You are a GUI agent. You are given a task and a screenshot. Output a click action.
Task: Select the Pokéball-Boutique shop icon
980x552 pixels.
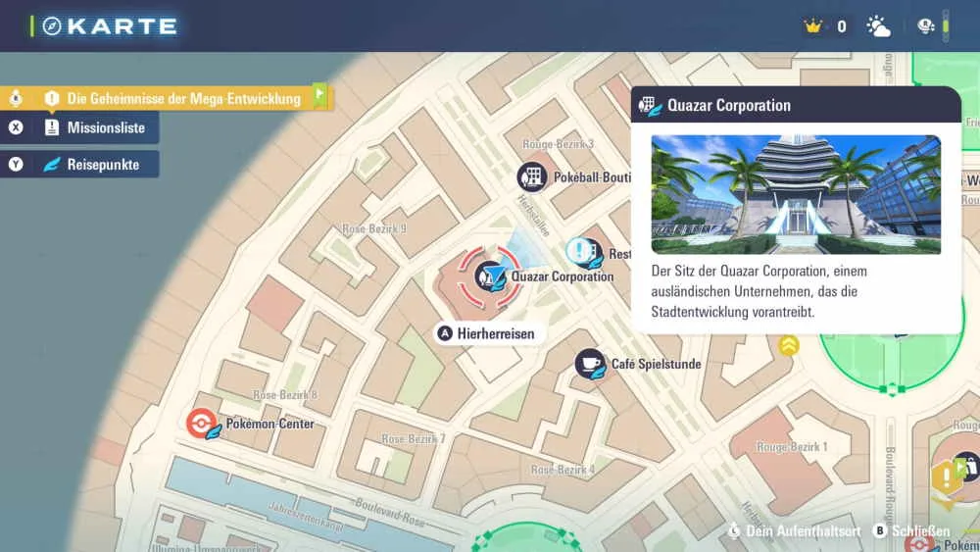532,177
